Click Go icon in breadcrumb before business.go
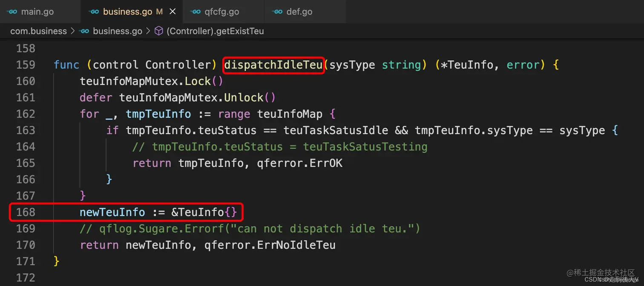Screen dimensions: 644x286 click(x=84, y=31)
